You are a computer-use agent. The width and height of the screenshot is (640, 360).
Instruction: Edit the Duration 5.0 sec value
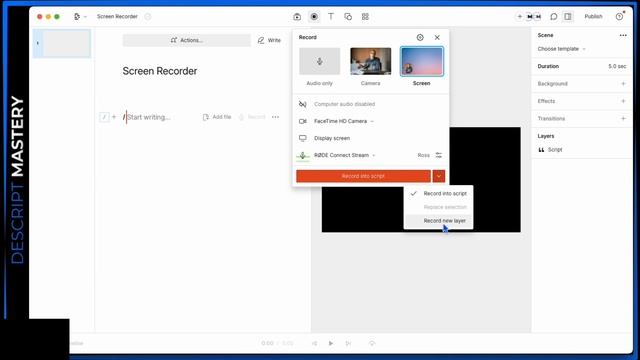pyautogui.click(x=617, y=66)
